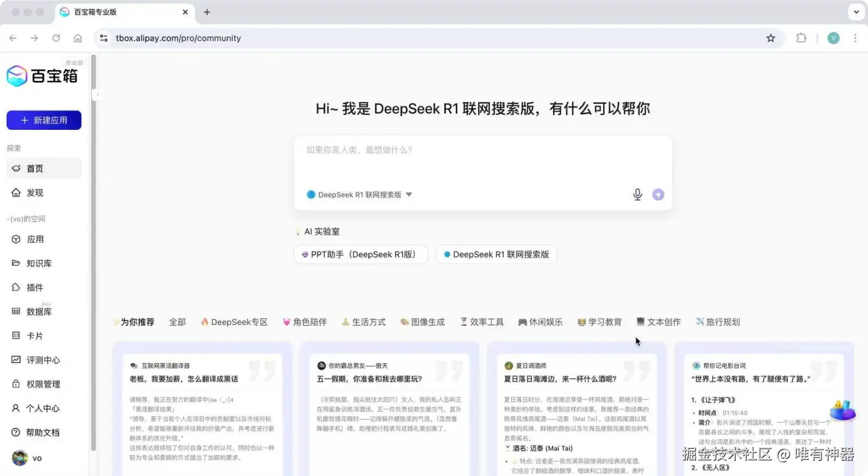Image resolution: width=868 pixels, height=476 pixels.
Task: Open the 卡片 cards section
Action: [x=33, y=335]
